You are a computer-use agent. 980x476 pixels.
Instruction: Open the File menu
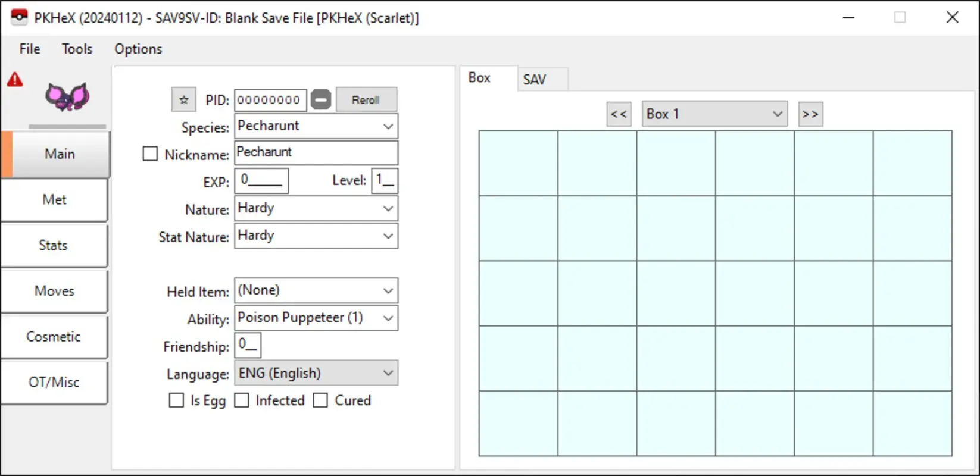pyautogui.click(x=30, y=49)
